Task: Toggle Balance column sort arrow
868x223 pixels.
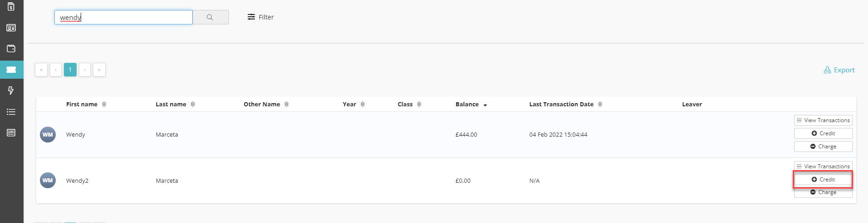Action: point(485,104)
